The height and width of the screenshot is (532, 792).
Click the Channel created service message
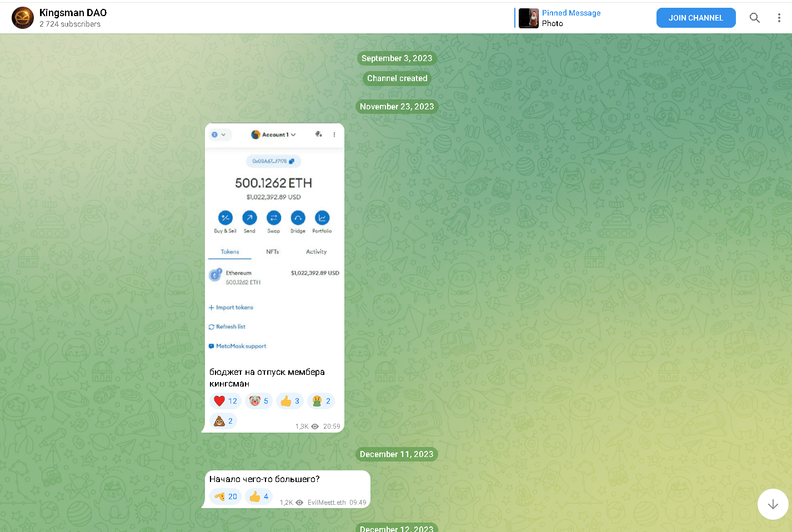397,78
